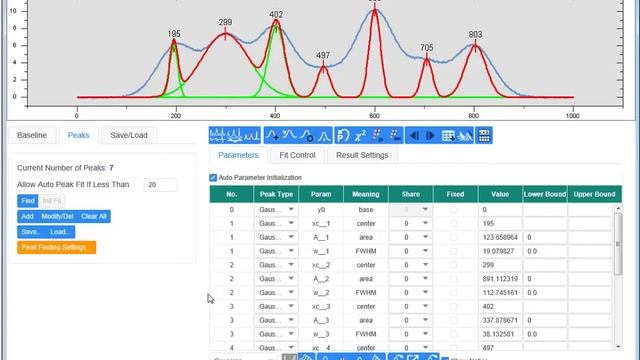Tick the Fixed checkbox for w__1
This screenshot has width=640, height=360.
click(453, 251)
